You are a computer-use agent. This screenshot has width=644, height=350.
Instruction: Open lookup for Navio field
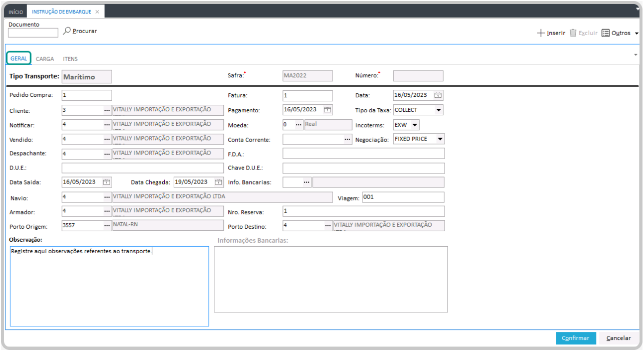click(107, 197)
